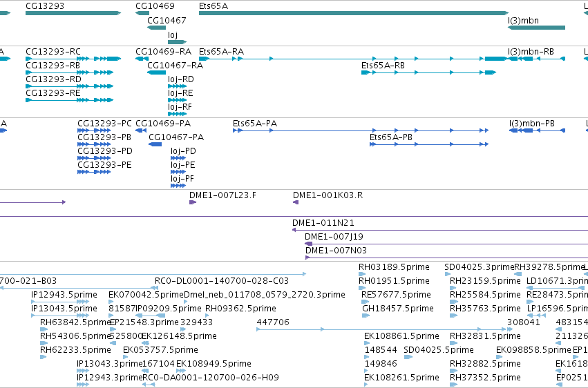The image size is (588, 388).
Task: Select protein l(3)mbn-PB
Action: (537, 130)
